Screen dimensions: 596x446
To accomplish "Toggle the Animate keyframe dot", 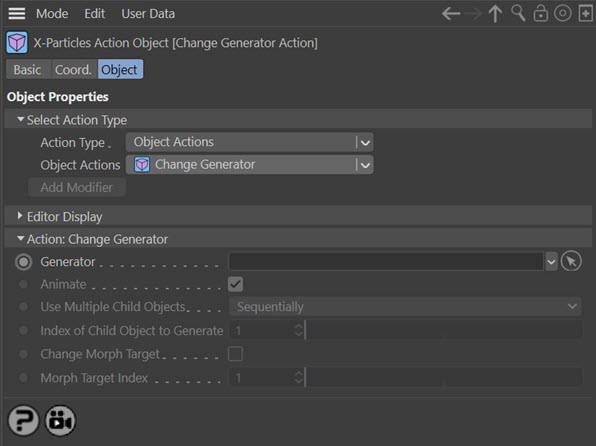I will [x=23, y=284].
